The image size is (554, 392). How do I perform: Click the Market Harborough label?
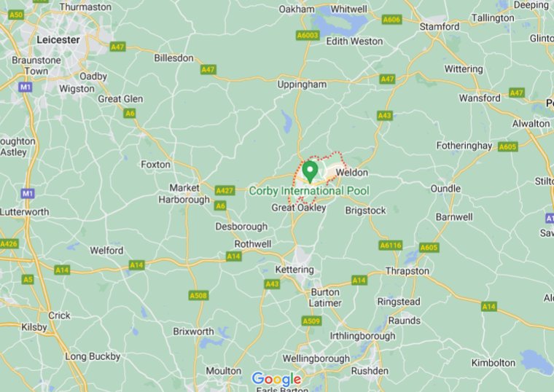click(x=184, y=194)
